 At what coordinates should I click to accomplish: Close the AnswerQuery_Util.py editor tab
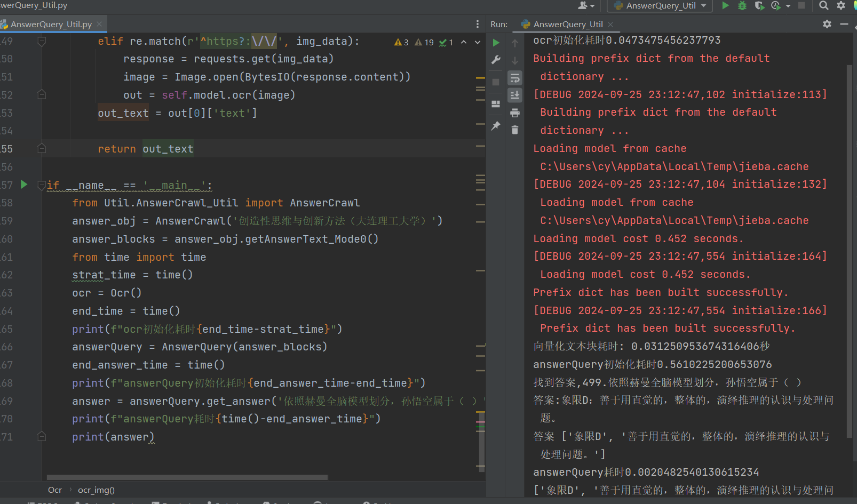99,24
